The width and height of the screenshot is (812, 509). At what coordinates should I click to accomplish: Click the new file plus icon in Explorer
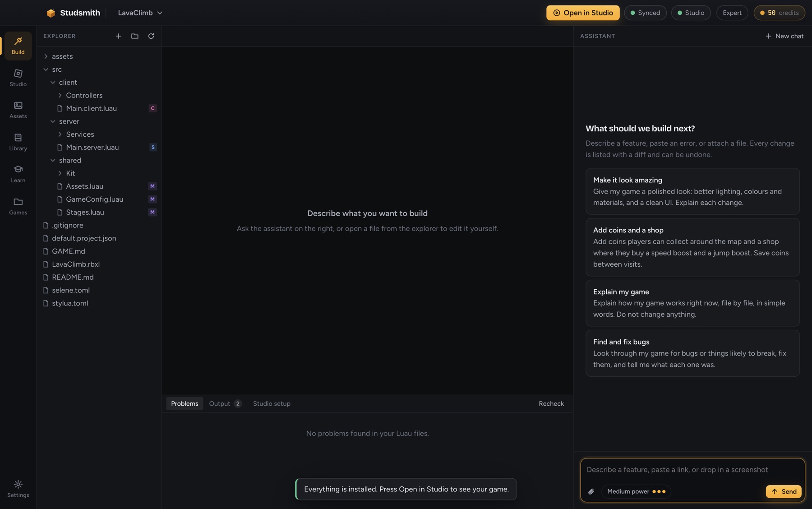click(x=119, y=36)
